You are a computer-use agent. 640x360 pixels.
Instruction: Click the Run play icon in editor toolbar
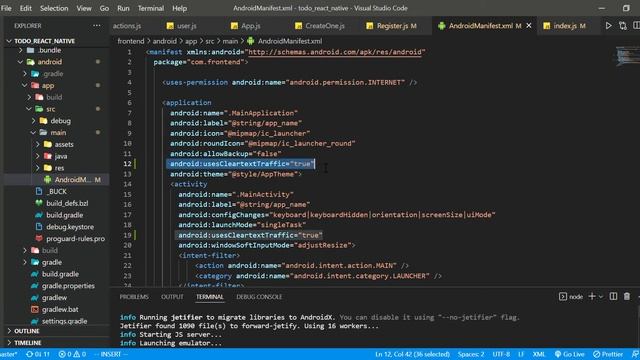point(608,26)
